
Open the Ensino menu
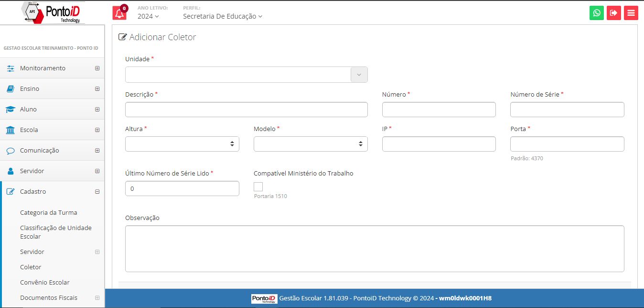(x=52, y=89)
